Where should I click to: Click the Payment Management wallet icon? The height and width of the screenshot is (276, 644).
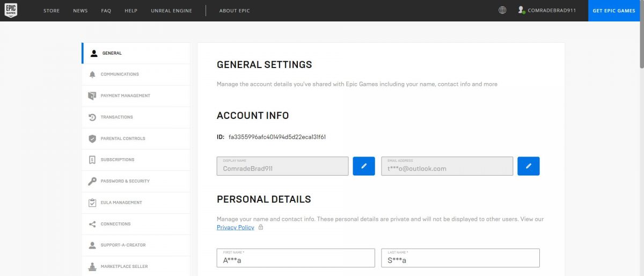coord(92,96)
